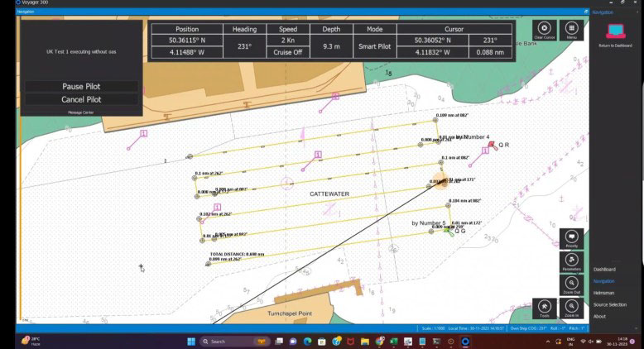Open the Parameters icon
This screenshot has width=644, height=349.
571,261
